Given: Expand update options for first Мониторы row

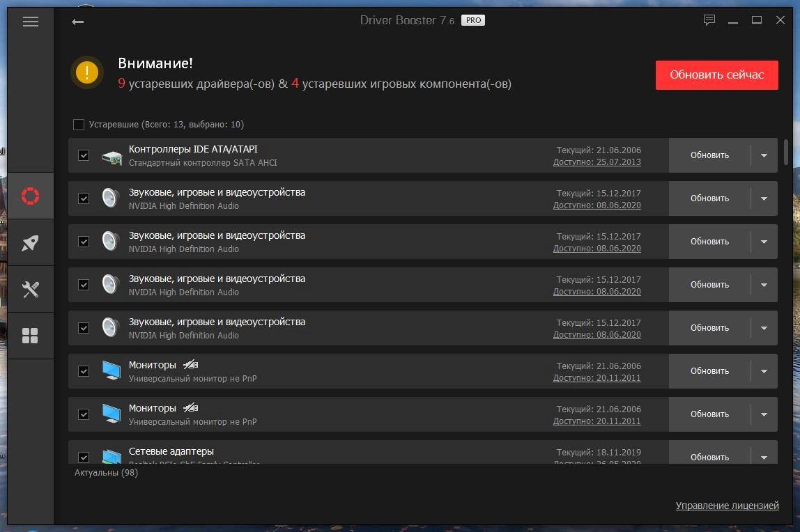Looking at the screenshot, I should pyautogui.click(x=764, y=371).
